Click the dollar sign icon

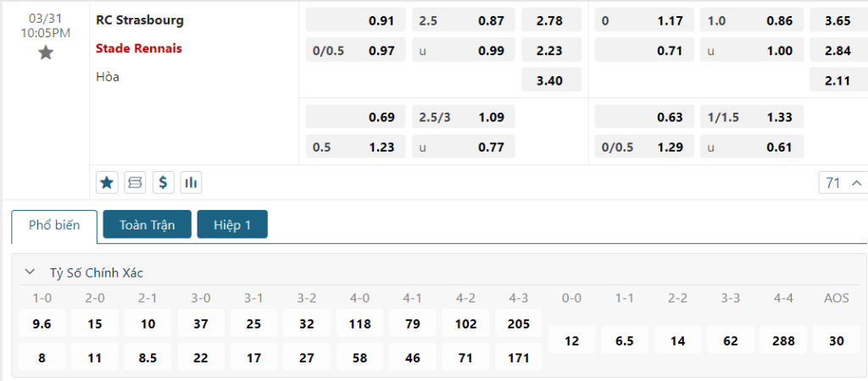(x=163, y=182)
